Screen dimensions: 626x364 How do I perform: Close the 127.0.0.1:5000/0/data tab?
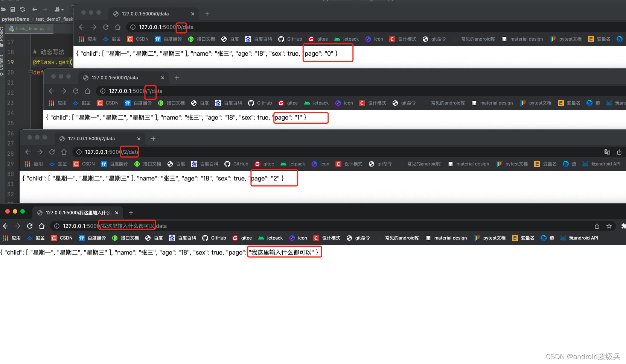[x=193, y=14]
